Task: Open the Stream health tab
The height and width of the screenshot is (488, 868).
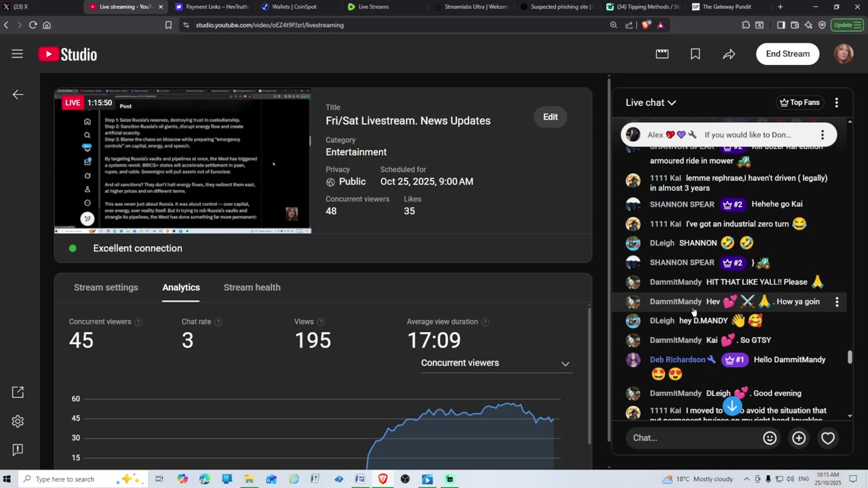Action: (252, 287)
